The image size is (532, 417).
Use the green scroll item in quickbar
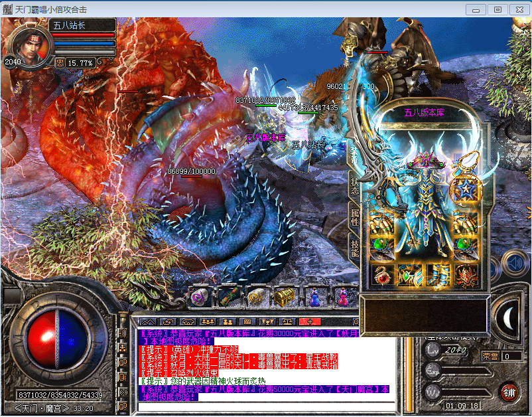coord(229,297)
